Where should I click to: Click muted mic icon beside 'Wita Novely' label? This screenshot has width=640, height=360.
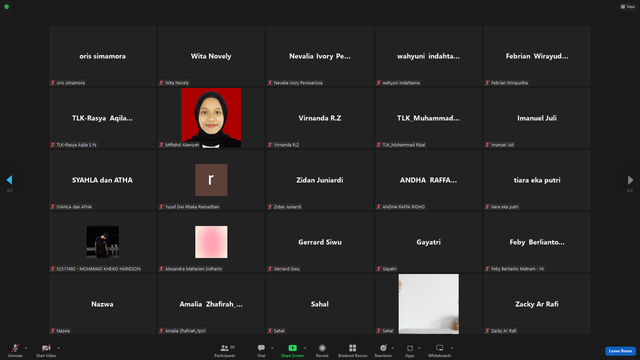[161, 83]
